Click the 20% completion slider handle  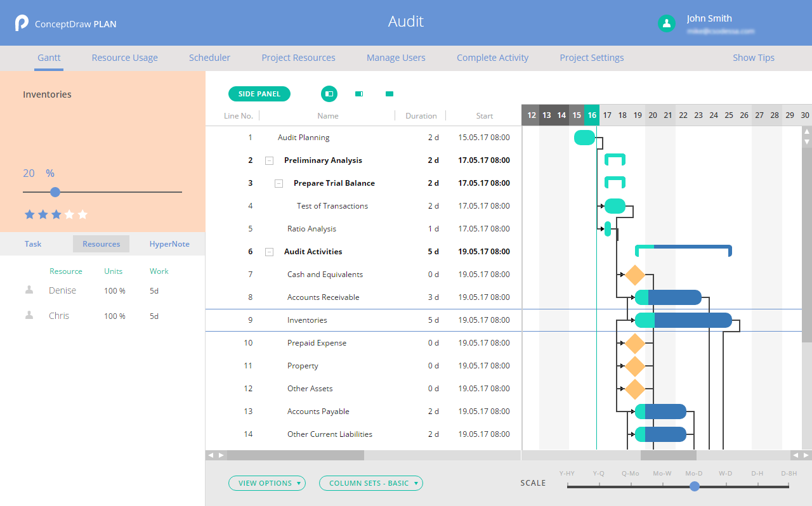pos(55,191)
